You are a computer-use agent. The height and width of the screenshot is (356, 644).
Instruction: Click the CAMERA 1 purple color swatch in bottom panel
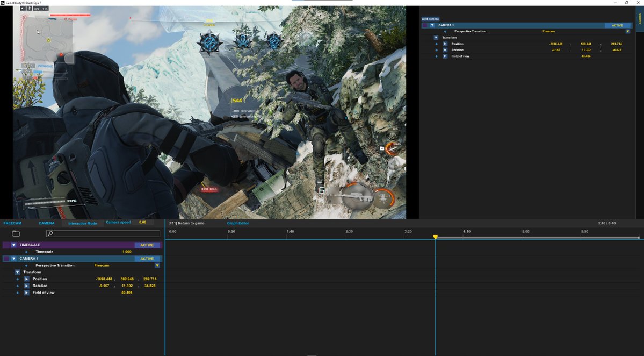pos(6,259)
